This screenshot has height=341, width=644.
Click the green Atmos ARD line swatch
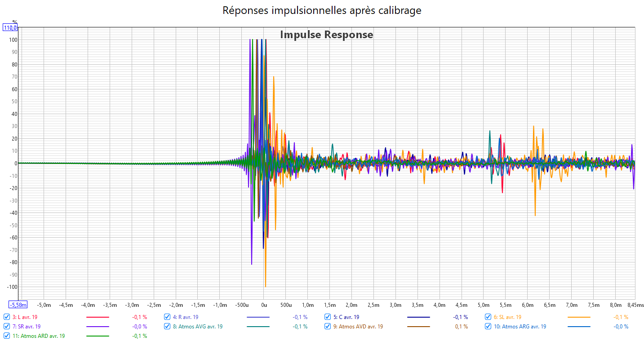tap(98, 336)
